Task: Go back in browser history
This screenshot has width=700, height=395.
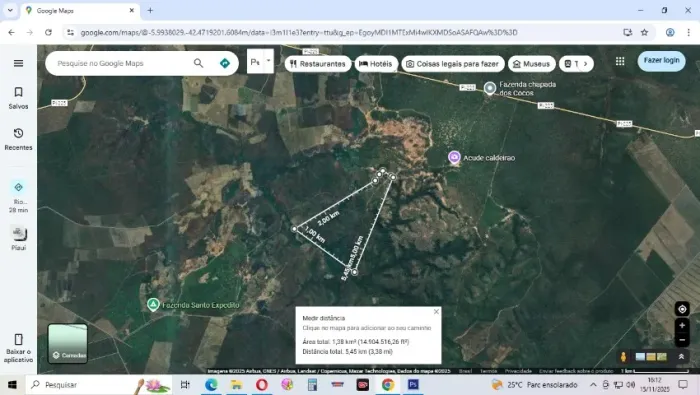Action: tap(12, 33)
